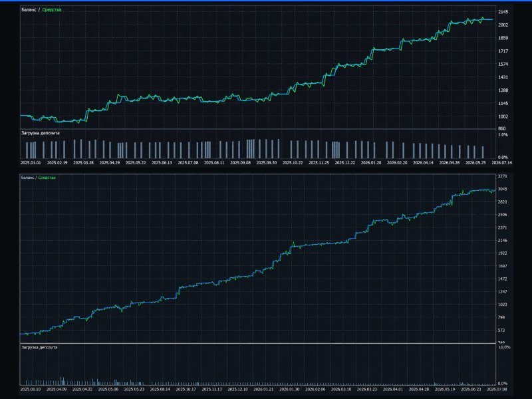The image size is (532, 399).
Task: Click the 3270 axis value
Action: click(x=503, y=176)
